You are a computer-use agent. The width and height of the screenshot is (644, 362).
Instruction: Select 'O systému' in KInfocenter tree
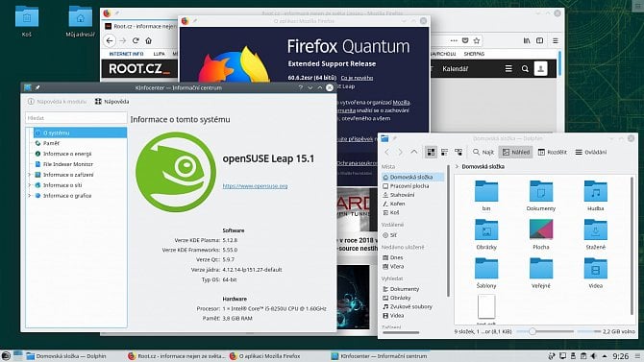[x=80, y=133]
